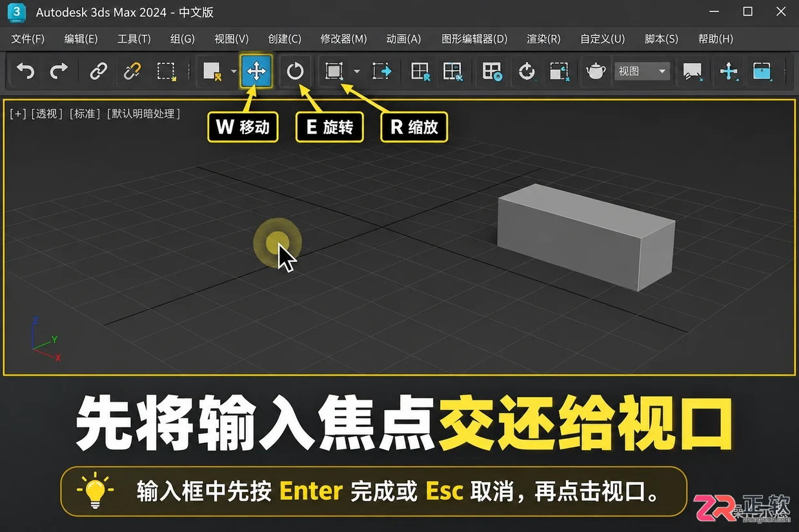Screen dimensions: 799x532
Task: Expand the scale tool flyout arrow
Action: click(x=356, y=72)
